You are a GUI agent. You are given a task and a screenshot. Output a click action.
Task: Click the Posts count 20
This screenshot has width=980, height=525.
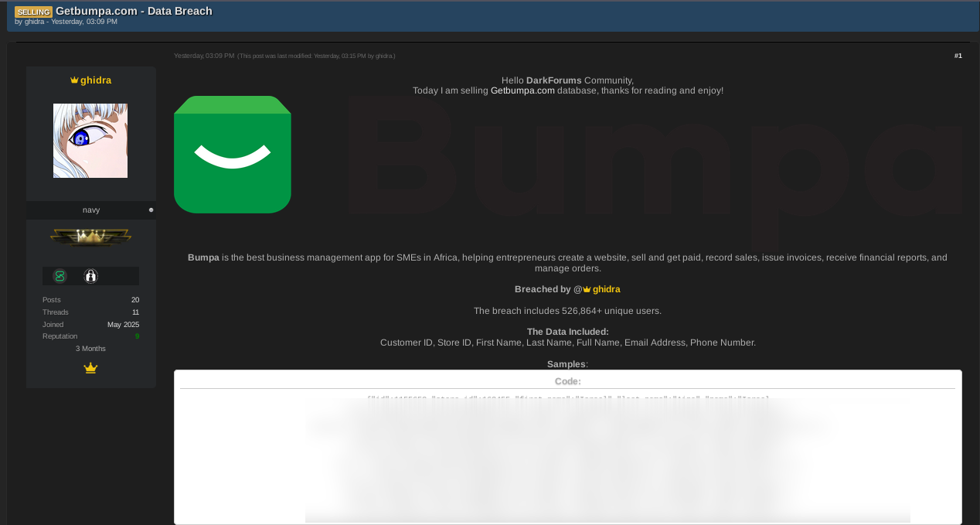pos(135,300)
